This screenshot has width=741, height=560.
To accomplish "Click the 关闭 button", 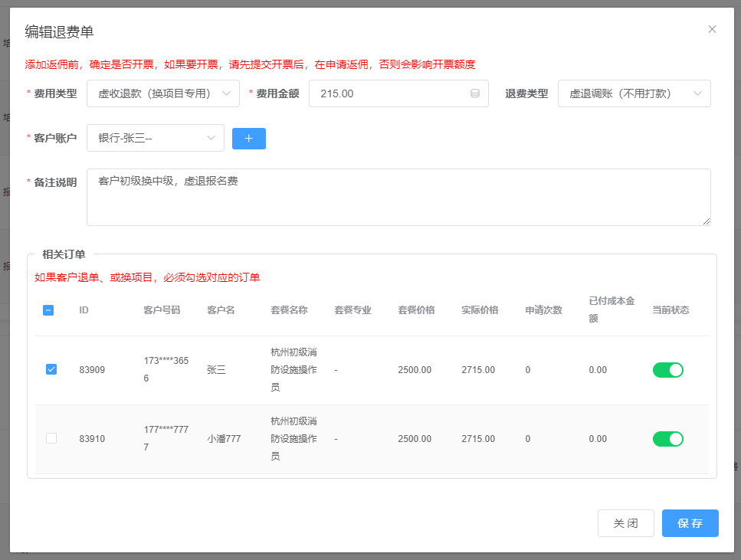I will (625, 523).
